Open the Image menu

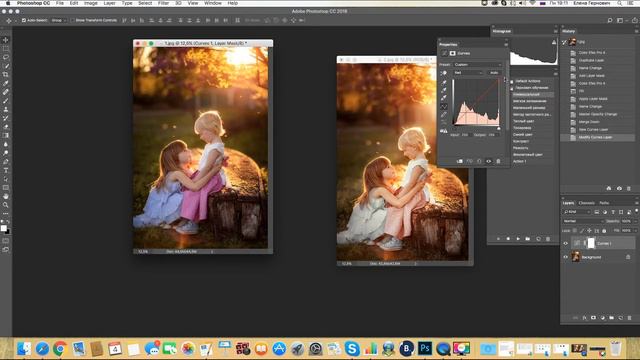(91, 3)
